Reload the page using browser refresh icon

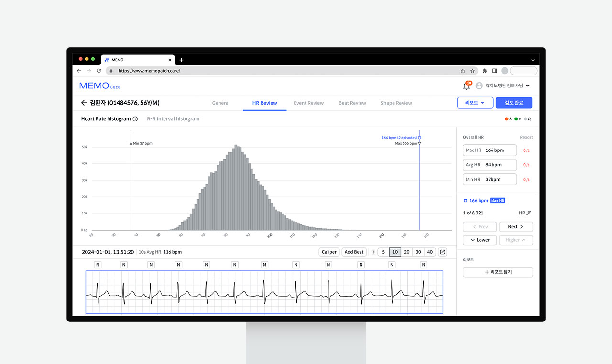coord(99,71)
